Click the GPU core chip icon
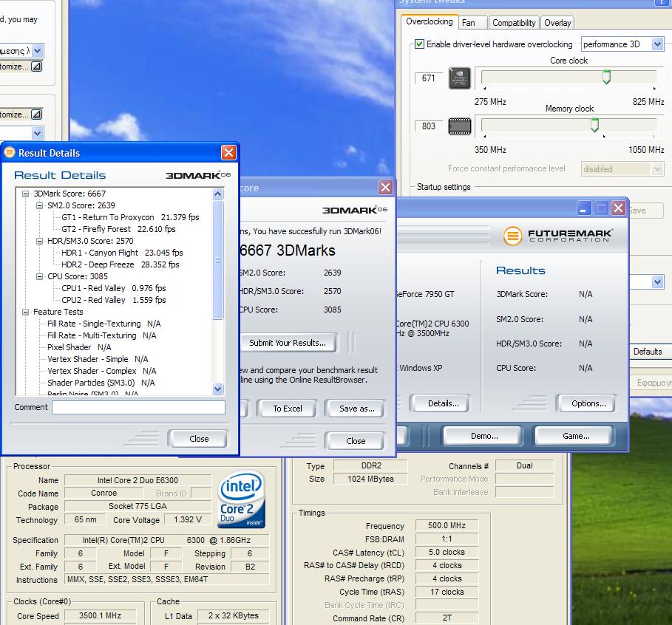The width and height of the screenshot is (672, 625). click(459, 78)
